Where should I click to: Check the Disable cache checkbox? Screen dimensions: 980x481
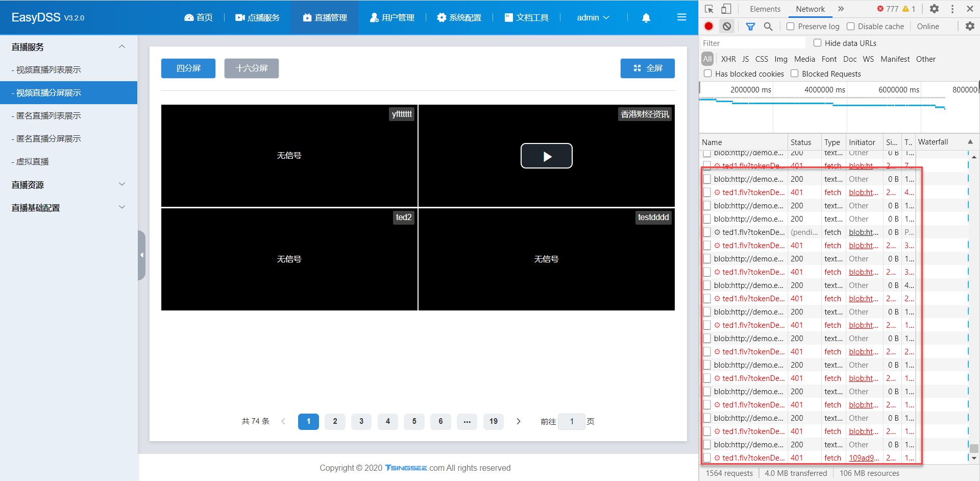[850, 26]
